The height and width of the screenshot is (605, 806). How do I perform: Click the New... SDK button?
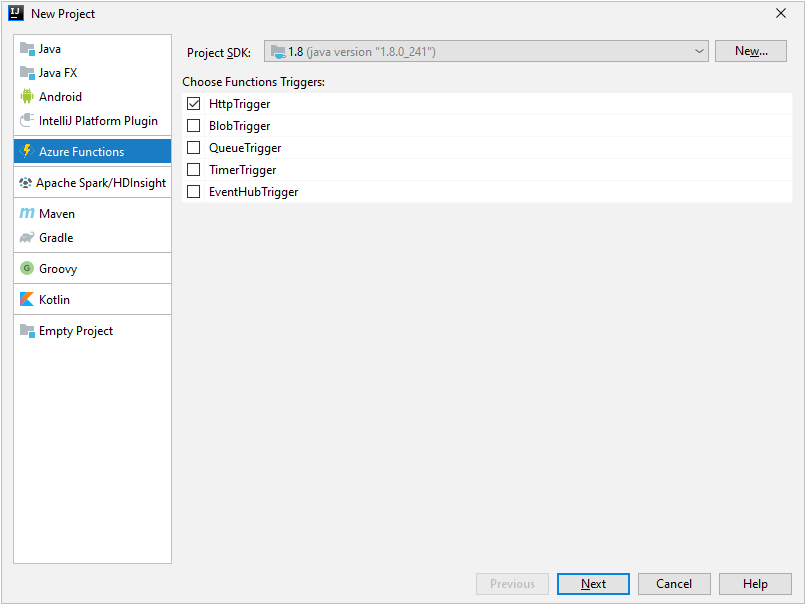tap(750, 51)
